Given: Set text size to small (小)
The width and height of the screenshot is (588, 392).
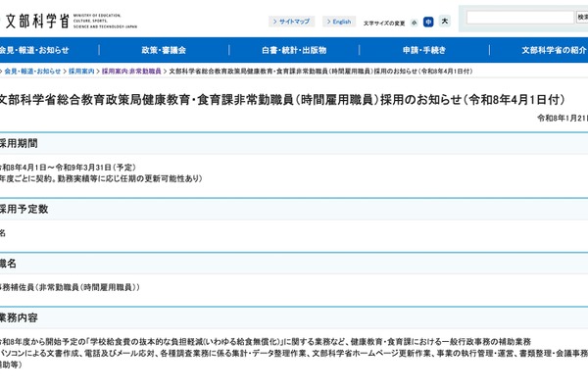Looking at the screenshot, I should [x=414, y=23].
